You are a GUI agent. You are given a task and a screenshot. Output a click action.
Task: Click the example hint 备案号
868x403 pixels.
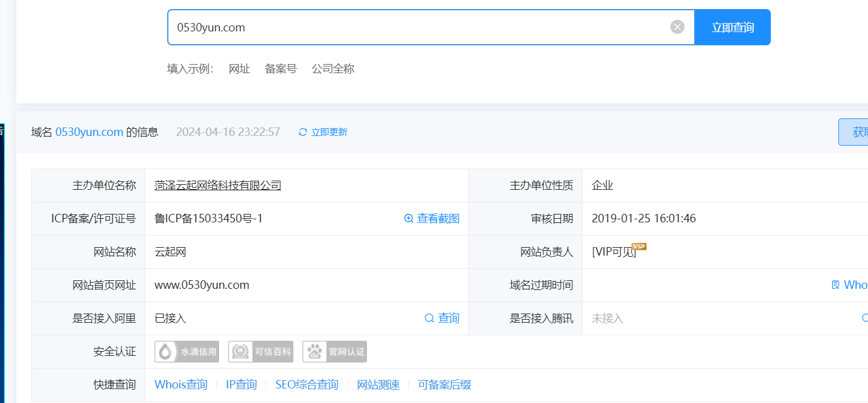281,69
